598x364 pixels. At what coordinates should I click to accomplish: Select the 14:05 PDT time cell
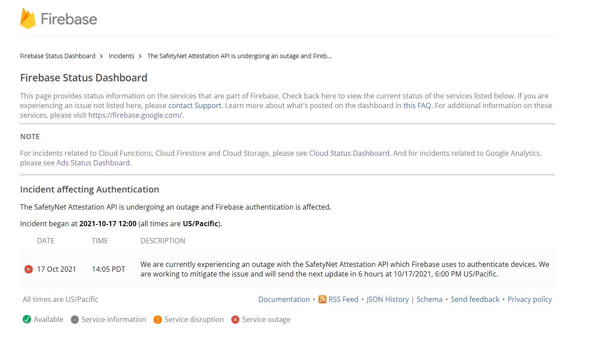[x=108, y=269]
